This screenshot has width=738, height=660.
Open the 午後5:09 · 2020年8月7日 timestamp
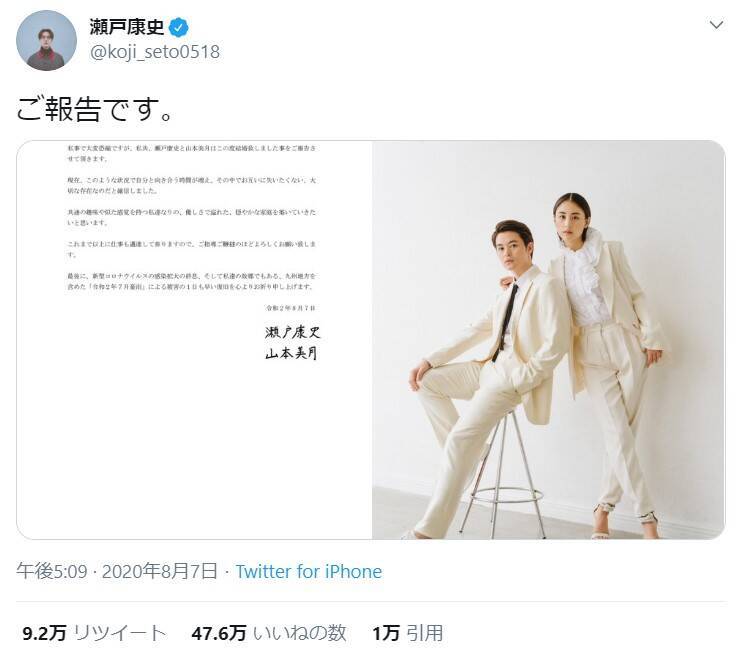click(x=117, y=571)
